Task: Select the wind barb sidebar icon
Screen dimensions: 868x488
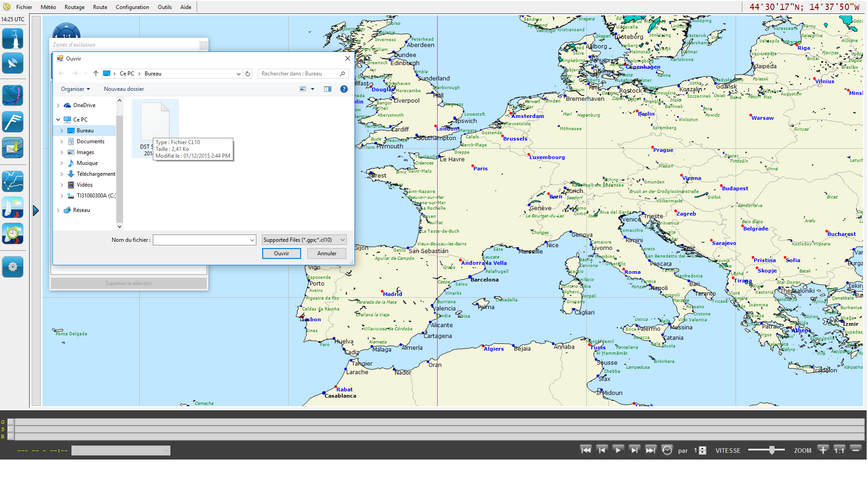Action: 13,122
